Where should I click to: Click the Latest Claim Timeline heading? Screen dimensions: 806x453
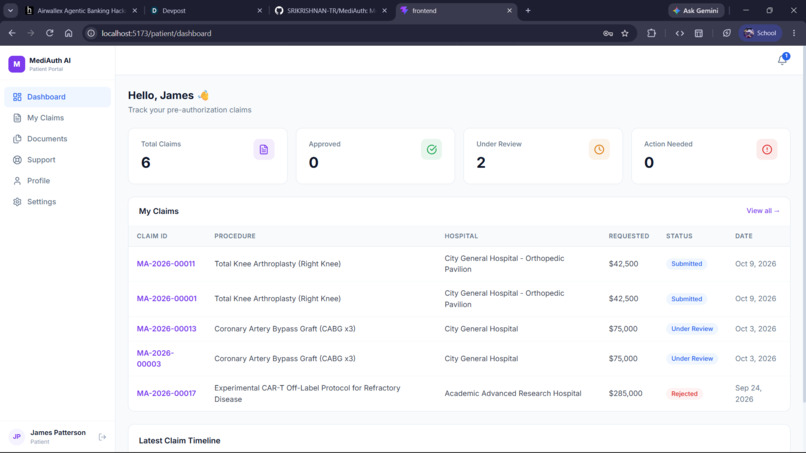point(179,441)
